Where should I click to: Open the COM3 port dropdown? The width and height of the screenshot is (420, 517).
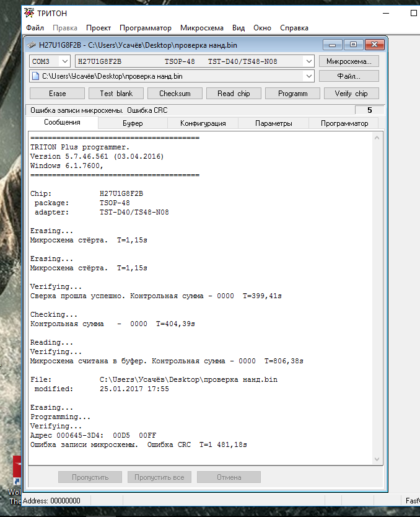click(64, 61)
